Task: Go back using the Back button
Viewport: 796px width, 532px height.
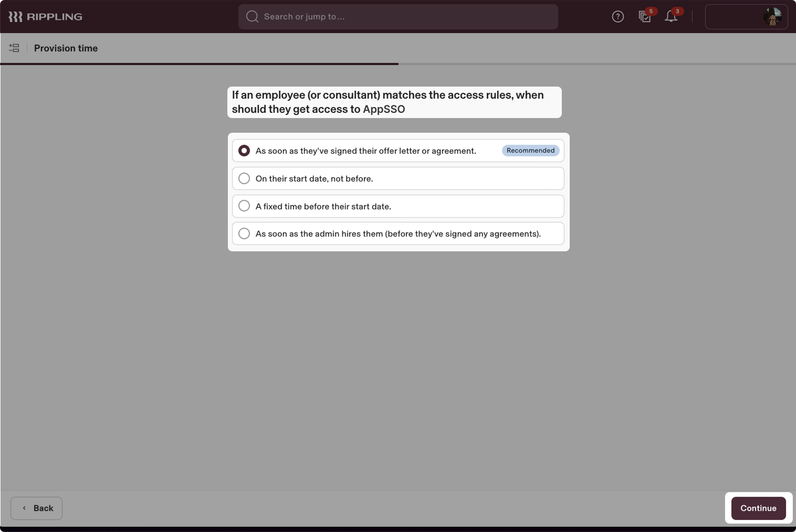Action: coord(36,508)
